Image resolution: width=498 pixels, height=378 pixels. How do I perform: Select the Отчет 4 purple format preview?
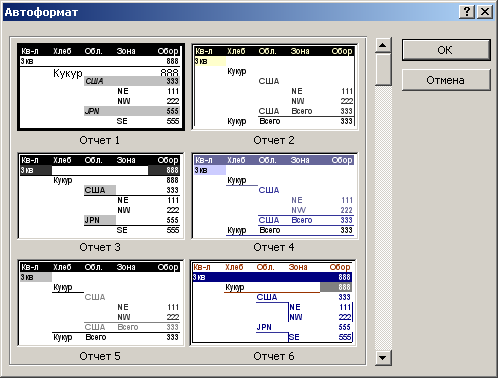click(275, 196)
